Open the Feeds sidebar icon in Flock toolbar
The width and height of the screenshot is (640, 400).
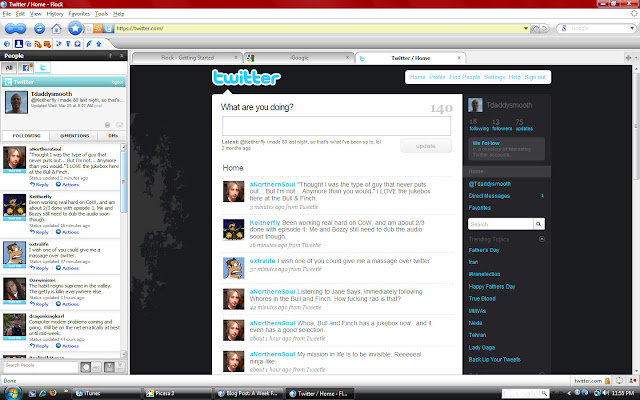point(38,44)
